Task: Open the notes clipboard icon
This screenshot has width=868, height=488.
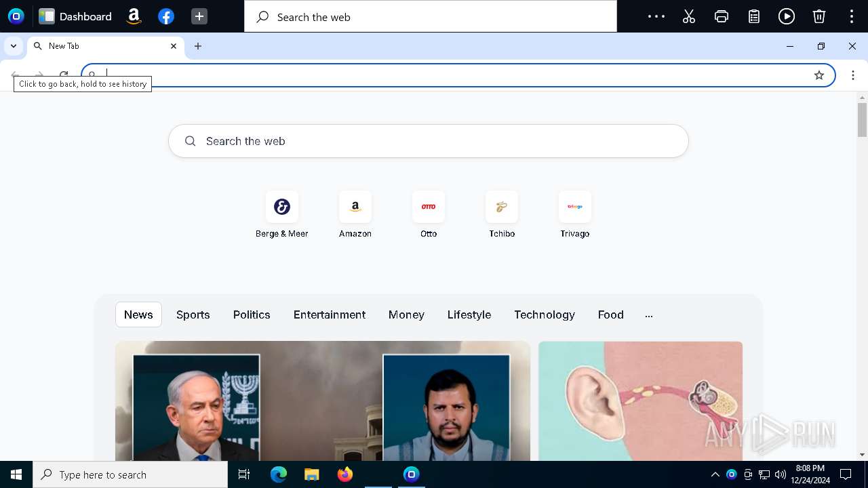Action: click(x=754, y=16)
